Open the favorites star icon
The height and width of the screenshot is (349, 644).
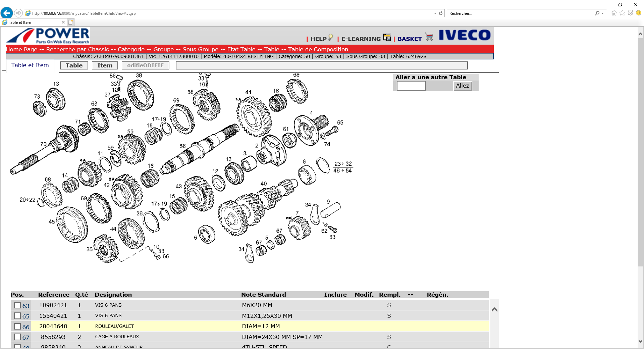pos(622,13)
